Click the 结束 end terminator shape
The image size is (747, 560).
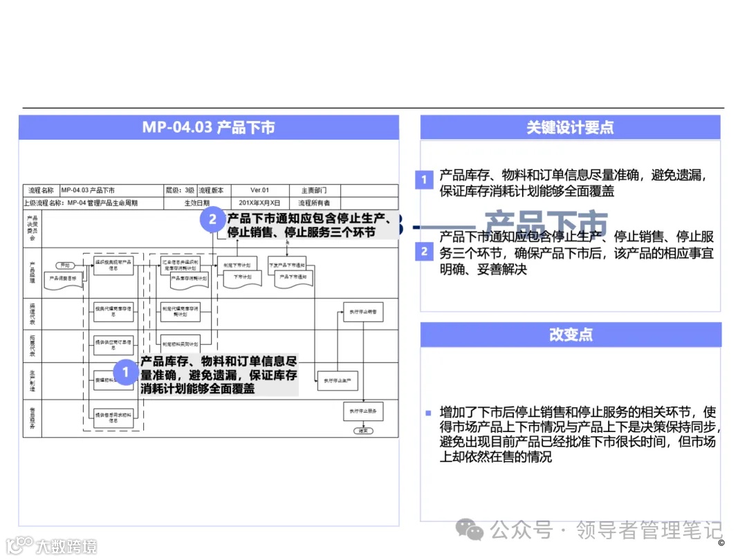(x=362, y=431)
